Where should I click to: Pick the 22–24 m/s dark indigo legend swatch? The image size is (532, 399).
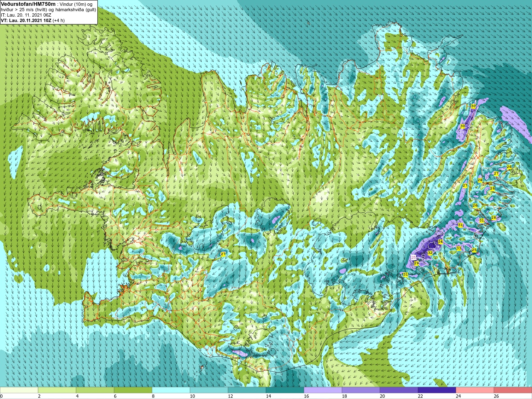tap(437, 390)
